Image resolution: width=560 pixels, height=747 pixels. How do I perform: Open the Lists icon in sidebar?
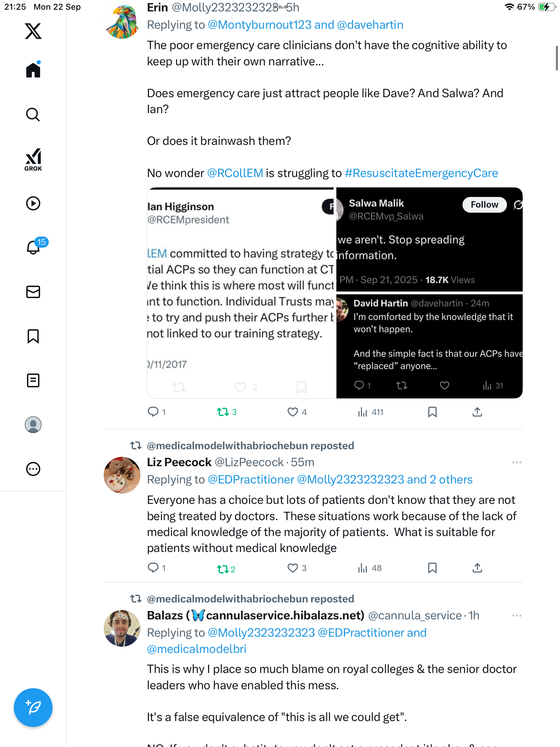click(x=33, y=380)
